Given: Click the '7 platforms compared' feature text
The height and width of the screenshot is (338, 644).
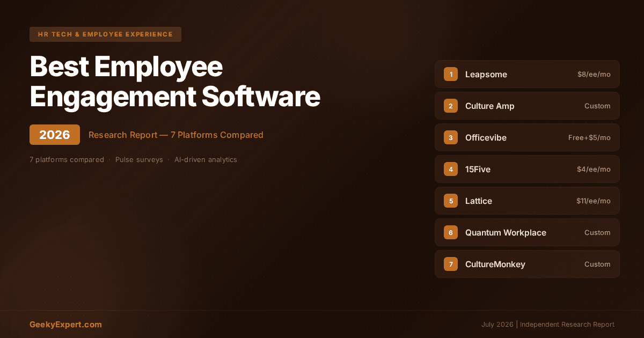Looking at the screenshot, I should [x=67, y=159].
